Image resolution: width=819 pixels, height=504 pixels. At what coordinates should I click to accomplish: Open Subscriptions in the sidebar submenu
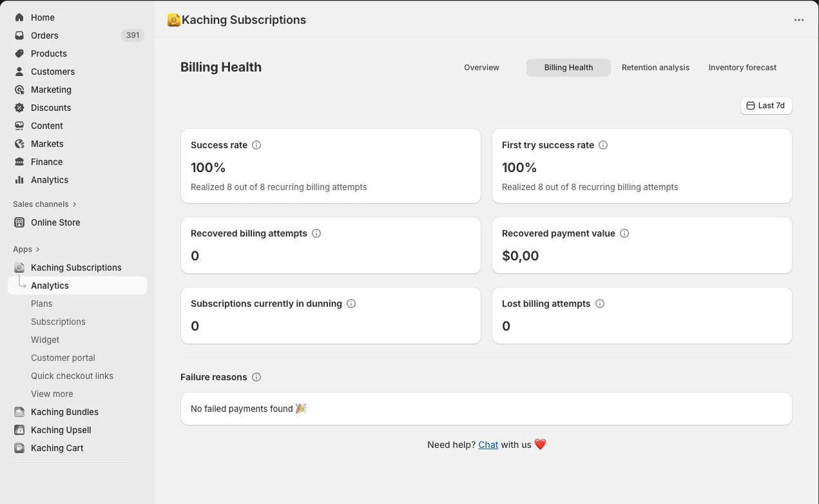coord(58,322)
